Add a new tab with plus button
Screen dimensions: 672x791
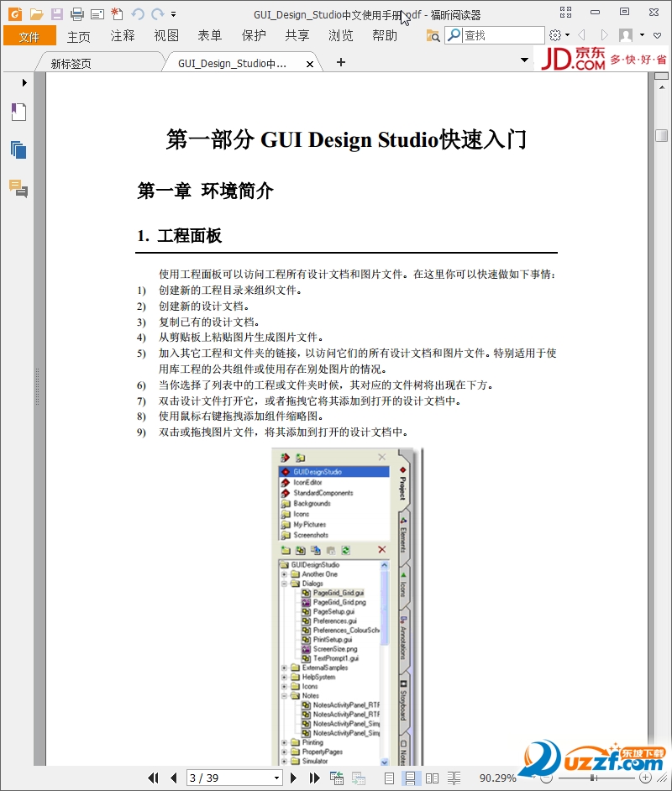pyautogui.click(x=341, y=62)
